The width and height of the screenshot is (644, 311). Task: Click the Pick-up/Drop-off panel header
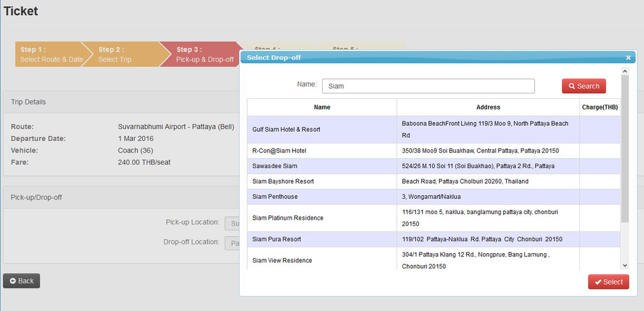pyautogui.click(x=121, y=198)
